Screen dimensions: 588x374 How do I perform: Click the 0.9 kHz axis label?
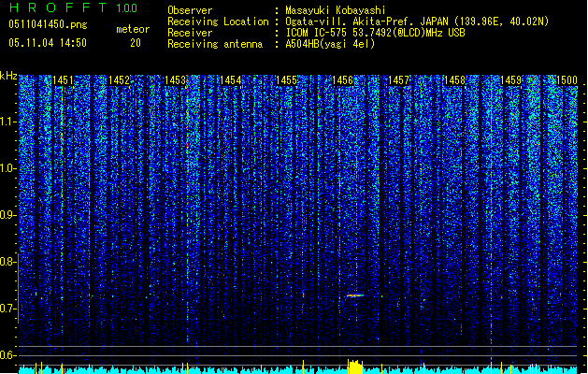pyautogui.click(x=8, y=215)
